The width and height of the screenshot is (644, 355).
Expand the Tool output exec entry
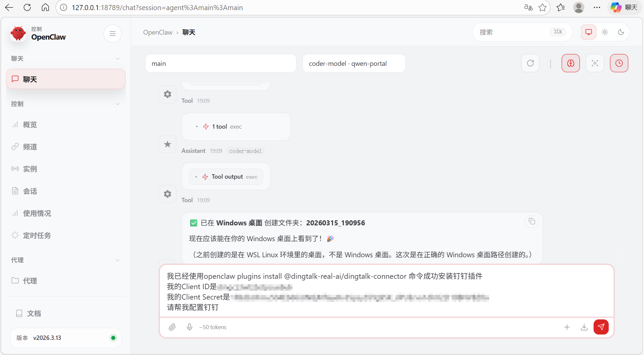pyautogui.click(x=227, y=177)
